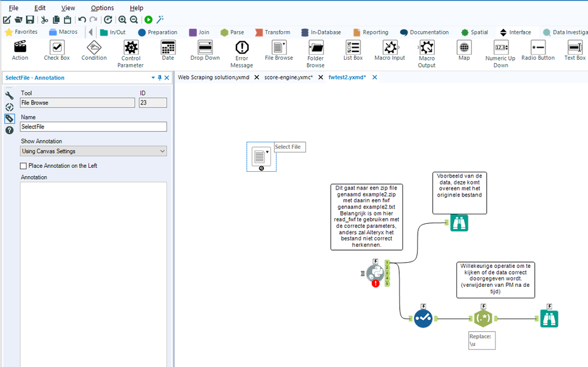588x367 pixels.
Task: Select the Drop Down tool
Action: click(x=205, y=51)
